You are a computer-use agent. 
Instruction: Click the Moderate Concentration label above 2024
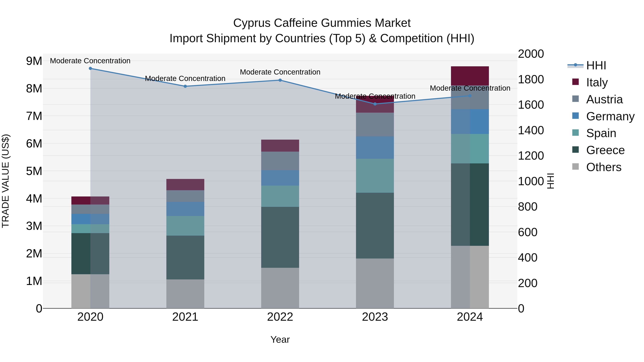tap(470, 88)
